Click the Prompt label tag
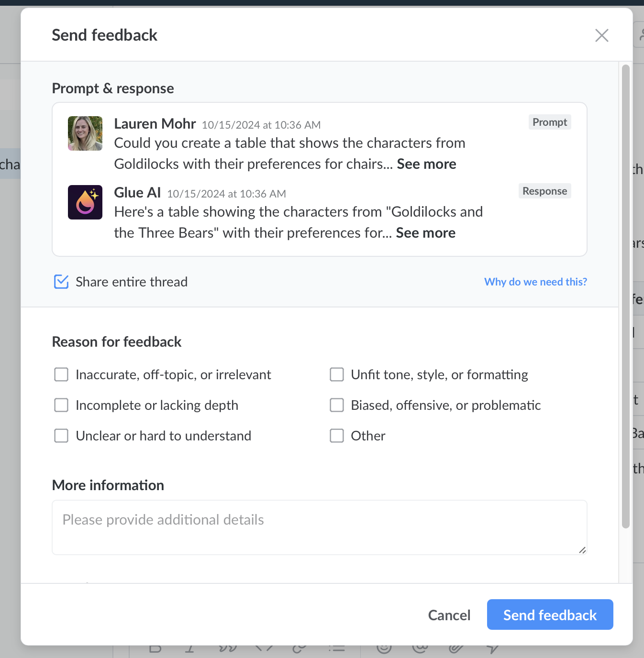The width and height of the screenshot is (644, 658). tap(549, 122)
